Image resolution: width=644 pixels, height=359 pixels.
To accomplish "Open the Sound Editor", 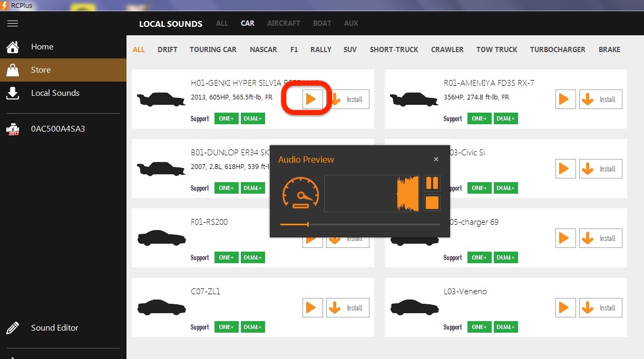I will [x=54, y=328].
